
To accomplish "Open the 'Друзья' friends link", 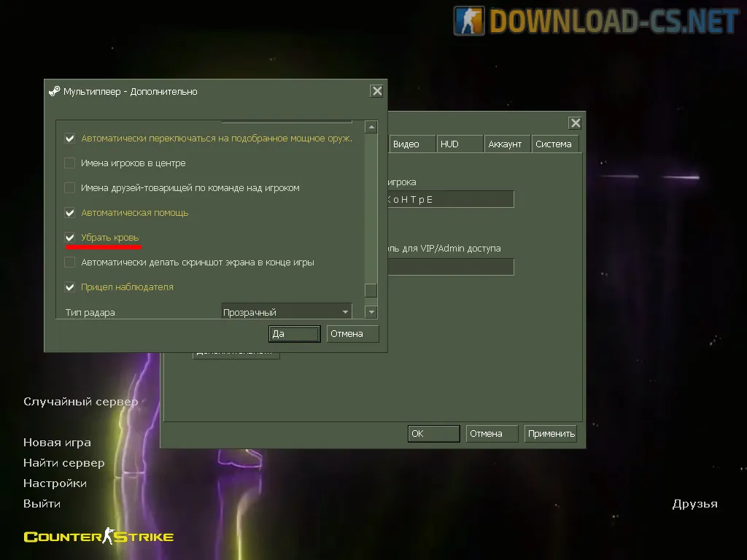I will pos(694,504).
